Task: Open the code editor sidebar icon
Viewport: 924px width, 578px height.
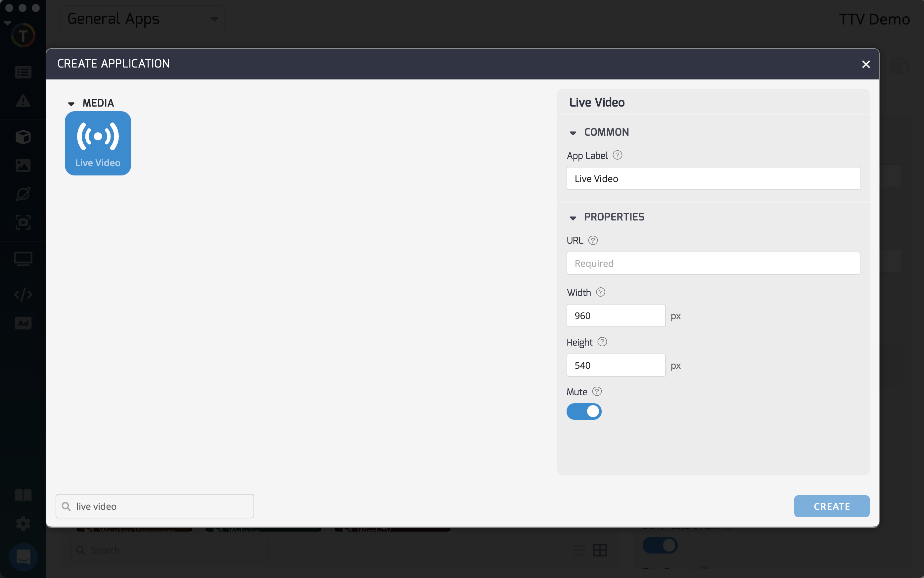Action: coord(23,295)
